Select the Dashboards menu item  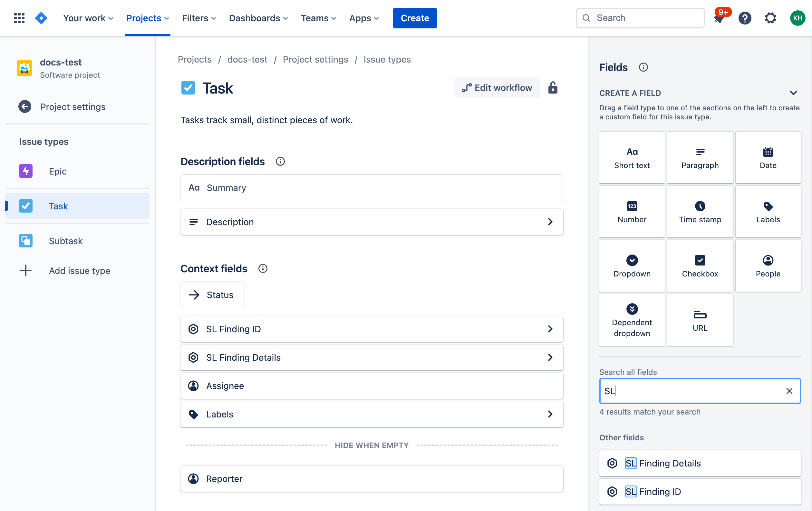(x=255, y=18)
